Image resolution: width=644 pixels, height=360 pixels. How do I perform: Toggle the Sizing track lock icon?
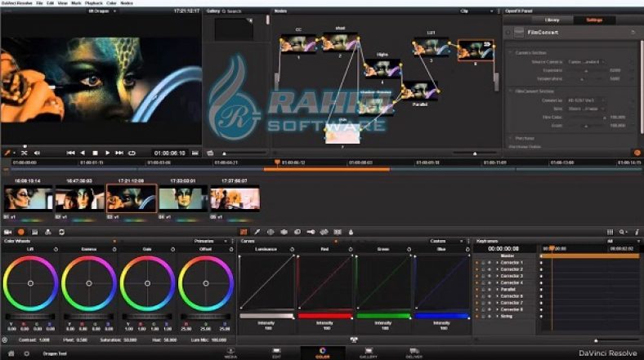tap(483, 316)
